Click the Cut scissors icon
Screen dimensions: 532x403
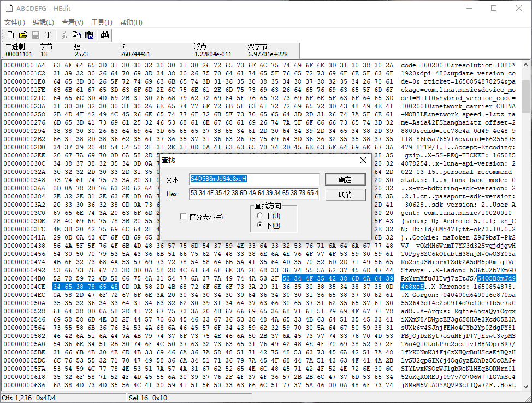tap(64, 34)
